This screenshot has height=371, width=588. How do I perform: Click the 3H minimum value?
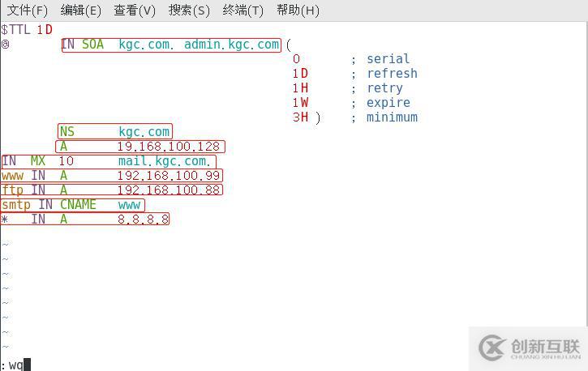(300, 117)
